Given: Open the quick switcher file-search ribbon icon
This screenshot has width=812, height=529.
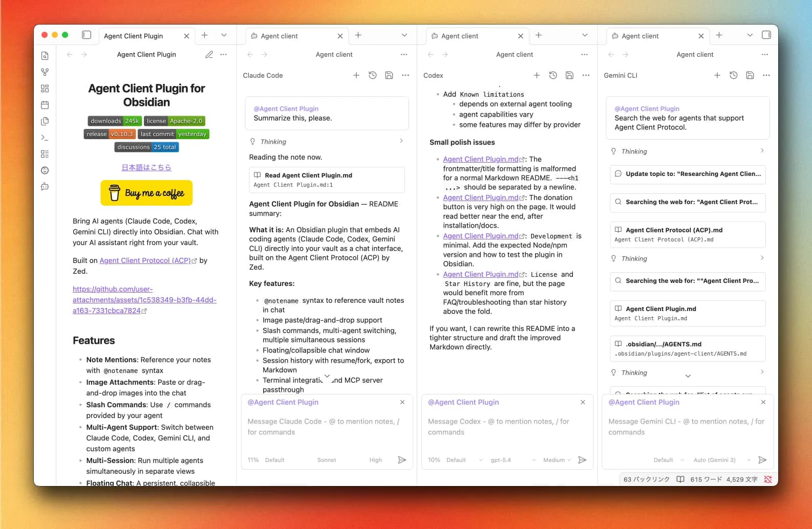Looking at the screenshot, I should (x=45, y=56).
